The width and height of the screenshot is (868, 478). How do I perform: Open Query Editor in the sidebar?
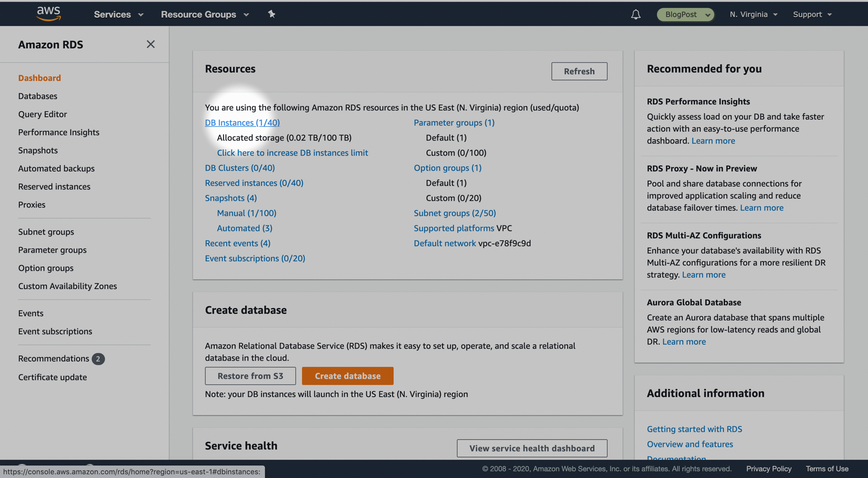click(x=43, y=114)
